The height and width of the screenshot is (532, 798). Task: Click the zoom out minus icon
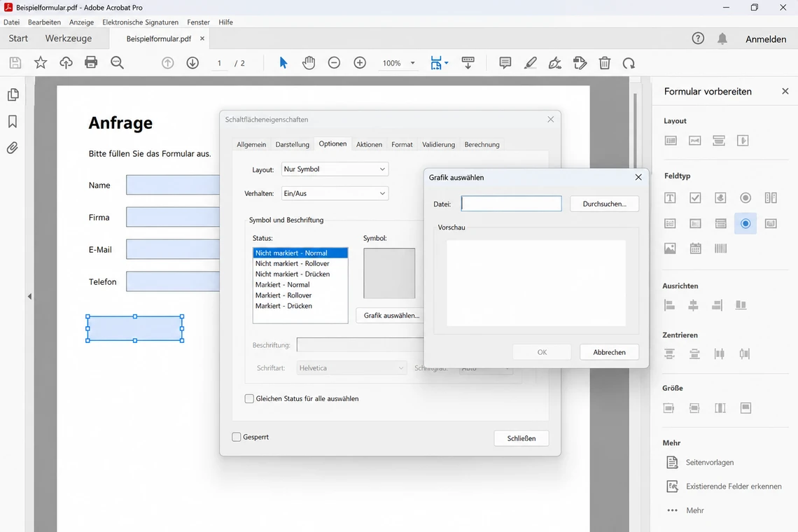click(x=334, y=62)
